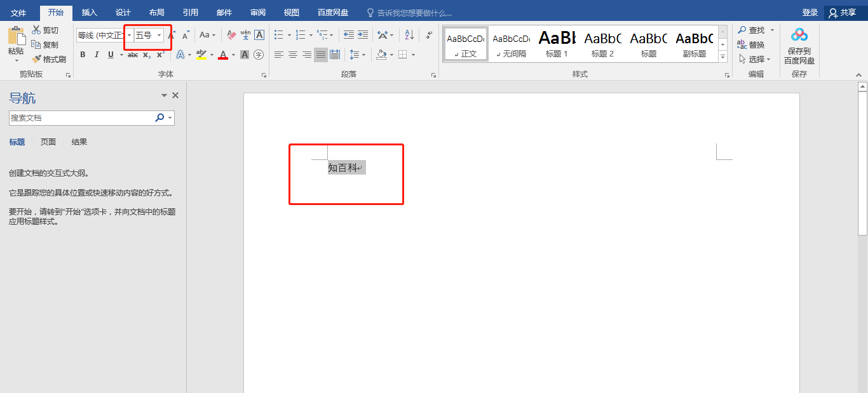Apply superscript formatting

coord(161,55)
